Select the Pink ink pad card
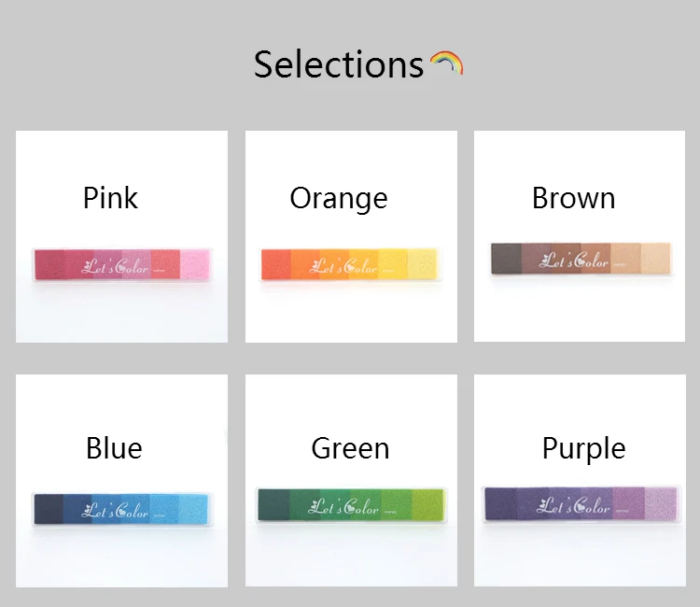Image resolution: width=700 pixels, height=607 pixels. (121, 236)
